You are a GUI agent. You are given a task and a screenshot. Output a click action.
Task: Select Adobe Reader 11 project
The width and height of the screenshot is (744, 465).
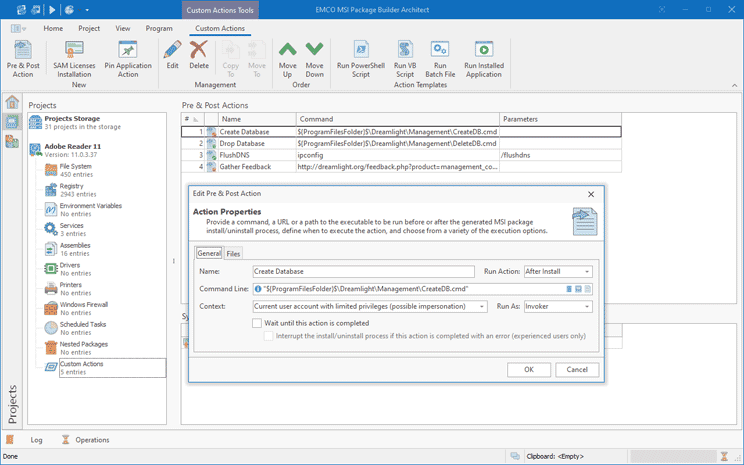tap(65, 150)
